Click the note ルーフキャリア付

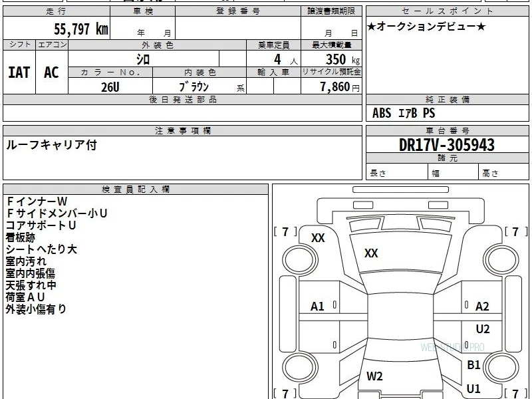[52, 145]
